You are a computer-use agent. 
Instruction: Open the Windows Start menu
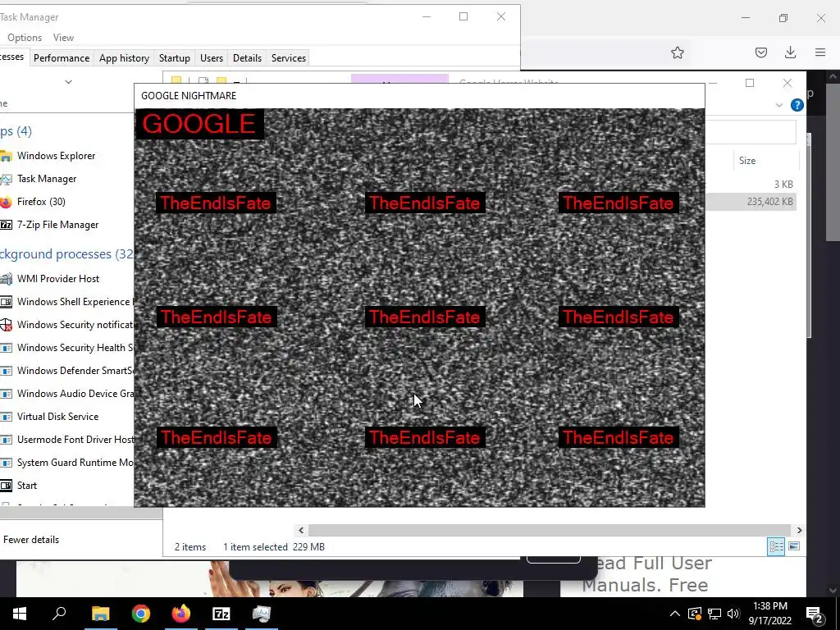click(x=20, y=614)
